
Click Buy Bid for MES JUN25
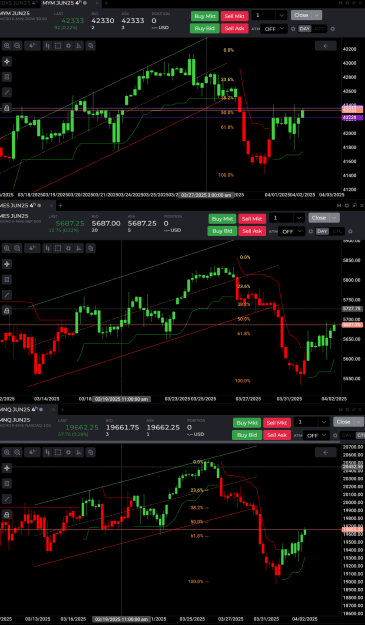[222, 231]
